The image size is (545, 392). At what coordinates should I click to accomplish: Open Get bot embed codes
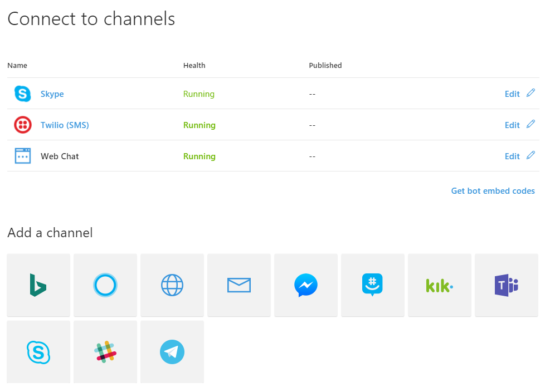pyautogui.click(x=493, y=191)
